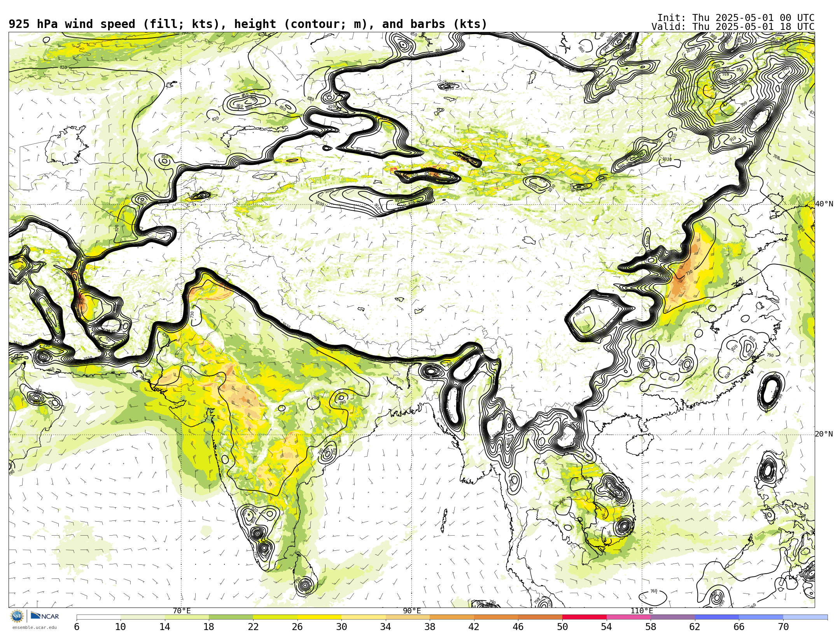Pick the light yellow 30–34 kts colorbar segment
This screenshot has width=840, height=632.
pyautogui.click(x=364, y=617)
